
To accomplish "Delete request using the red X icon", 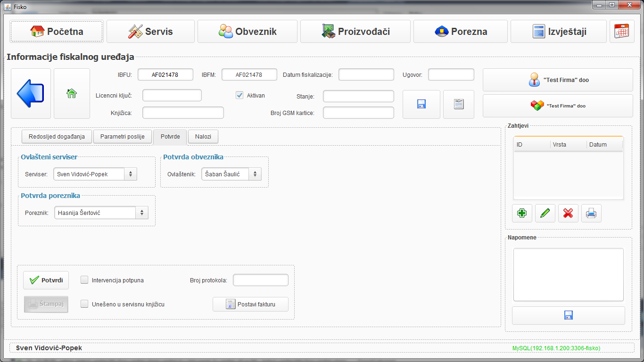I will (568, 214).
